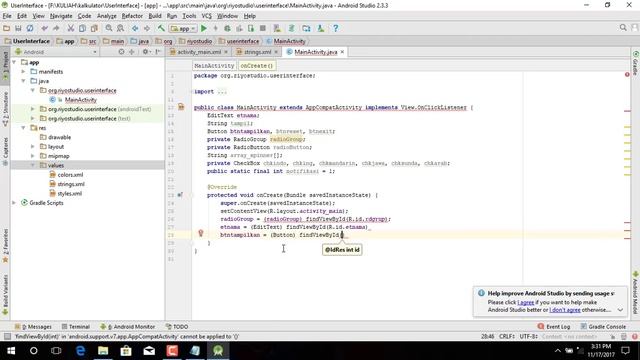Collapse the values folder node
This screenshot has width=640, height=360.
pyautogui.click(x=33, y=165)
